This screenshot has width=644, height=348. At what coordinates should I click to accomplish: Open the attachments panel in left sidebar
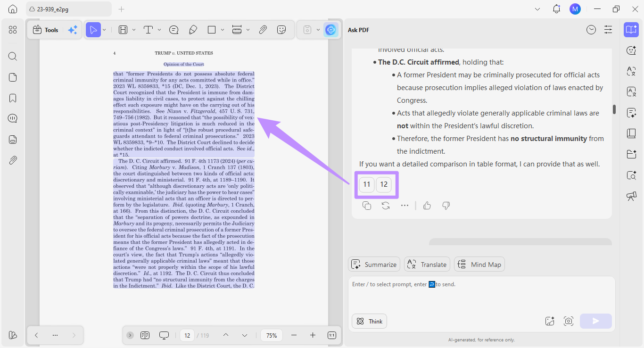[x=13, y=160]
